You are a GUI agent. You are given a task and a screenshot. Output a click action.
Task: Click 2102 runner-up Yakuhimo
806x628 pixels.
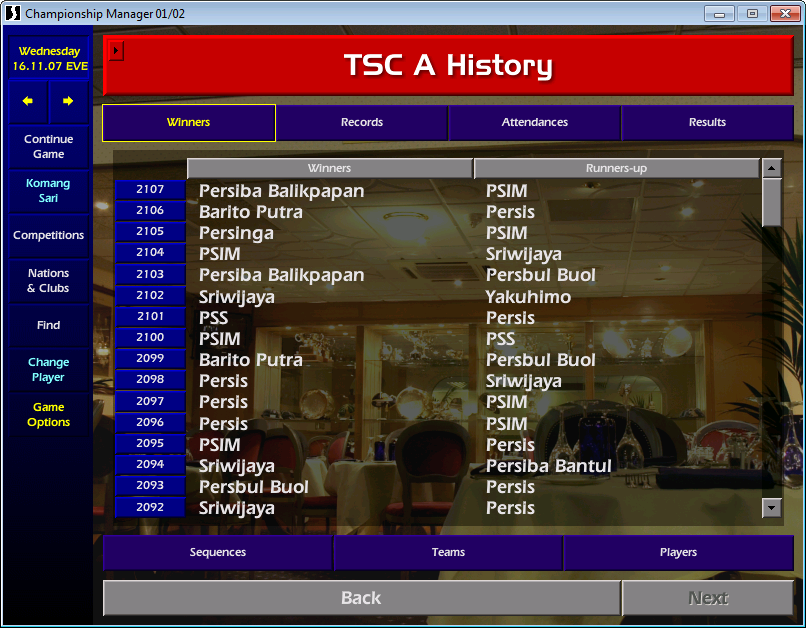528,297
